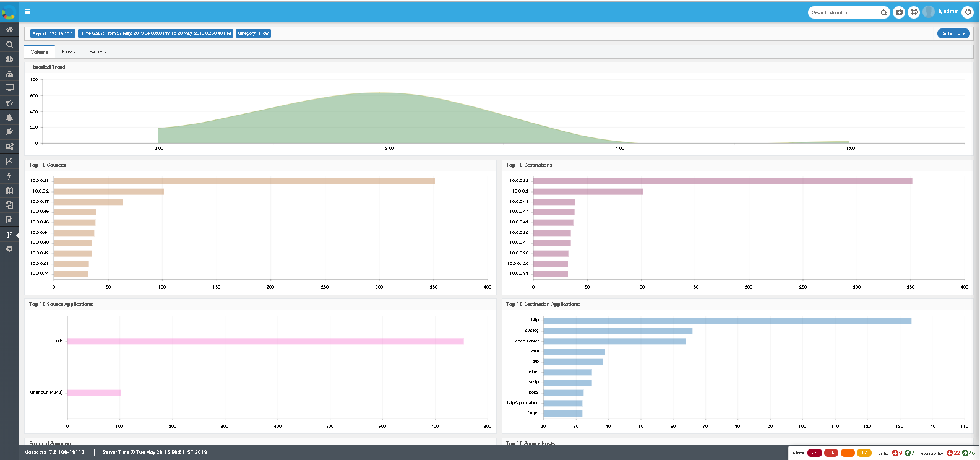Screen dimensions: 980x460
Task: Click the links down indicator showing 9
Action: [897, 453]
